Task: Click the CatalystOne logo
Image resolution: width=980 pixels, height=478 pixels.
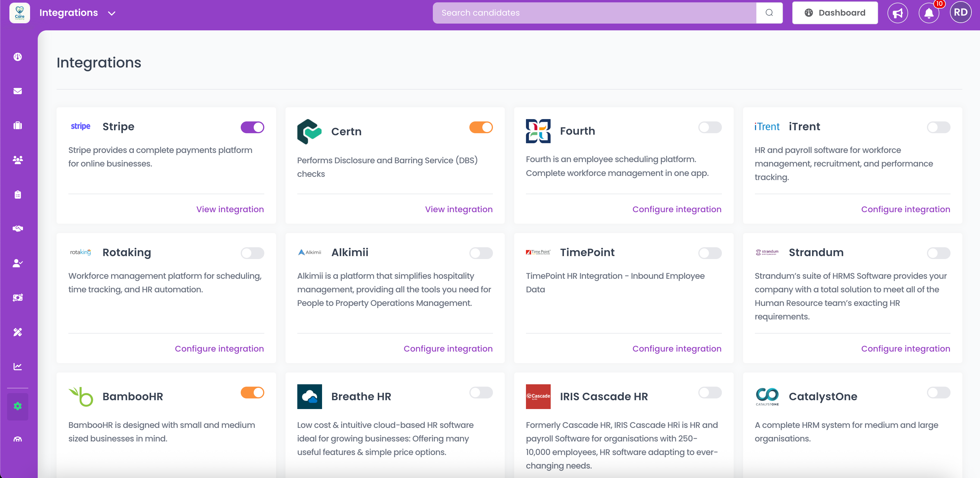Action: coord(767,397)
